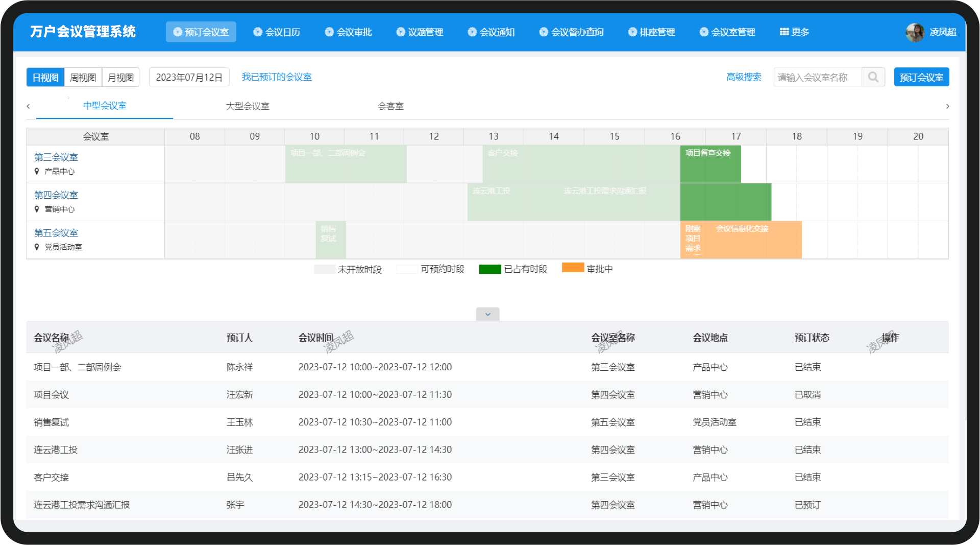Open 会议督办查询 navigation item

pos(572,32)
